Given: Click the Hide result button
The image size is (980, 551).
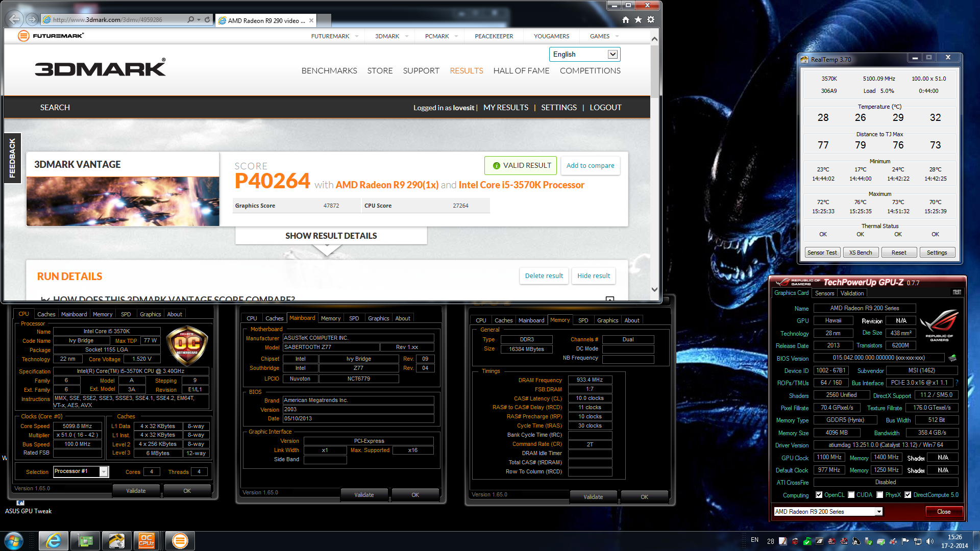Looking at the screenshot, I should click(x=594, y=275).
